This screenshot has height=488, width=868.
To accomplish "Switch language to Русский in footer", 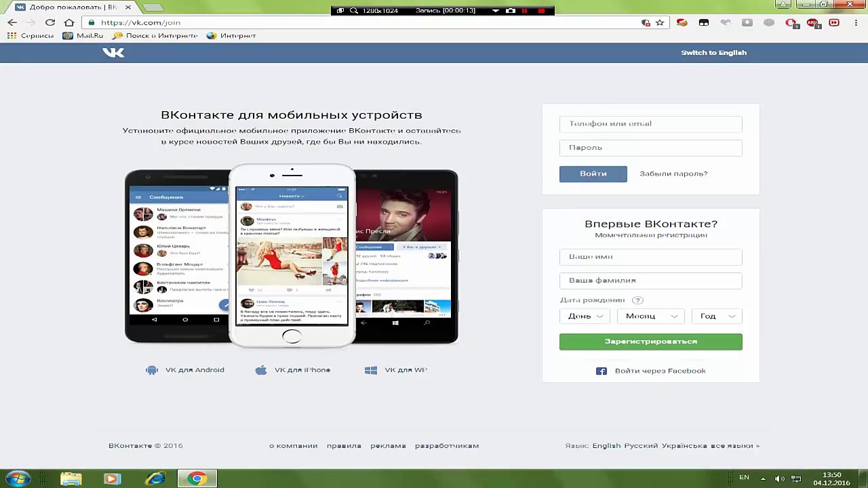I will 641,445.
